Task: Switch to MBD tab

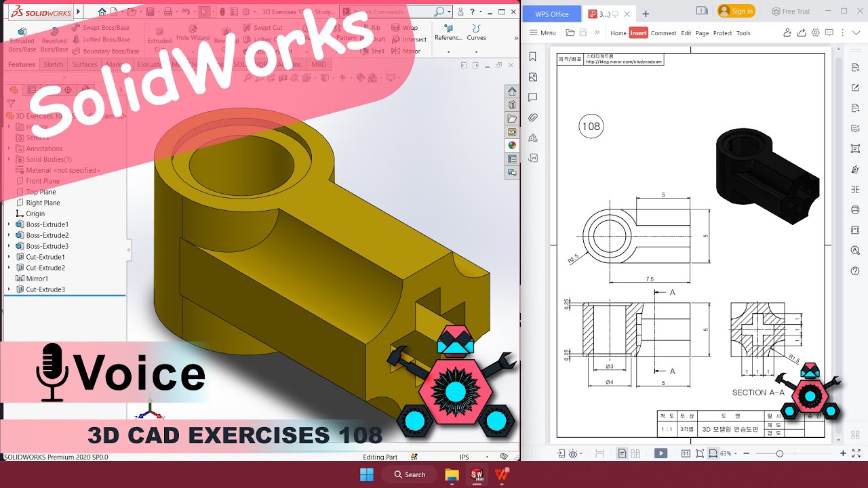Action: coord(317,65)
